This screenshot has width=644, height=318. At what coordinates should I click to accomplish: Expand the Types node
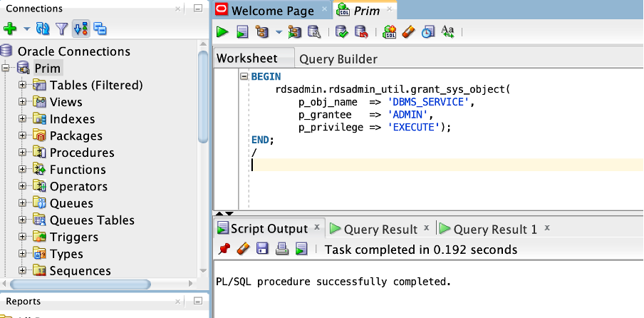point(22,254)
